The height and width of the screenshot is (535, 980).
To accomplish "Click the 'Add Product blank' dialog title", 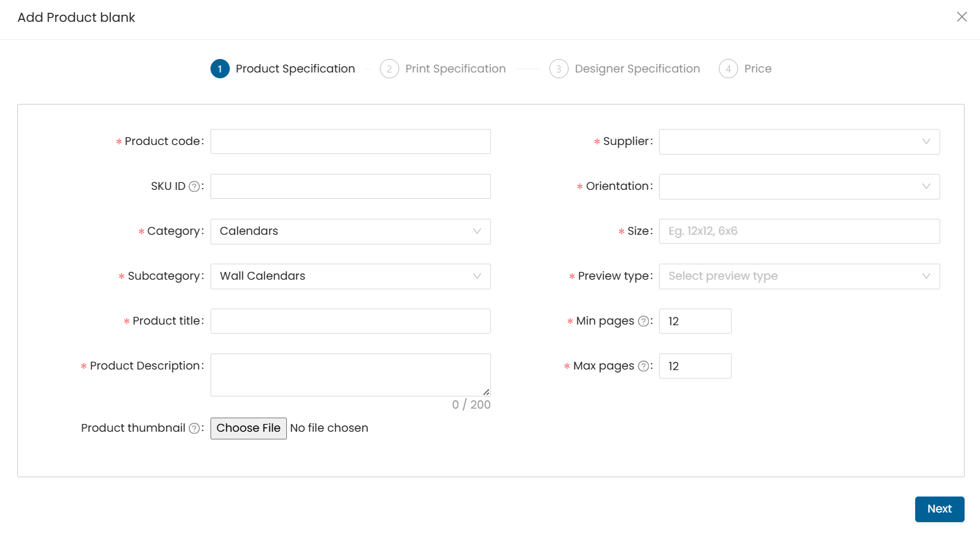I will [x=76, y=17].
